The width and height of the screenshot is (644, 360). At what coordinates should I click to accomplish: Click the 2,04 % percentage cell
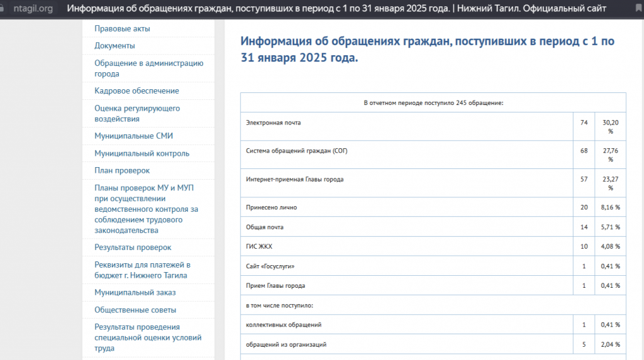610,345
